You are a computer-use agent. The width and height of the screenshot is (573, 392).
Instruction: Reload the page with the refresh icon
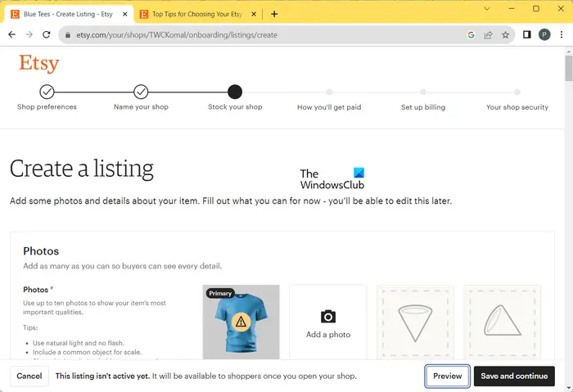pos(47,34)
